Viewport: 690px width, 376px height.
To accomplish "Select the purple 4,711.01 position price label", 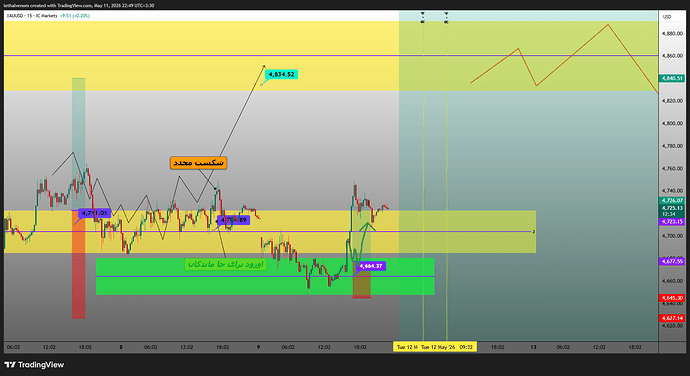I will pyautogui.click(x=95, y=213).
